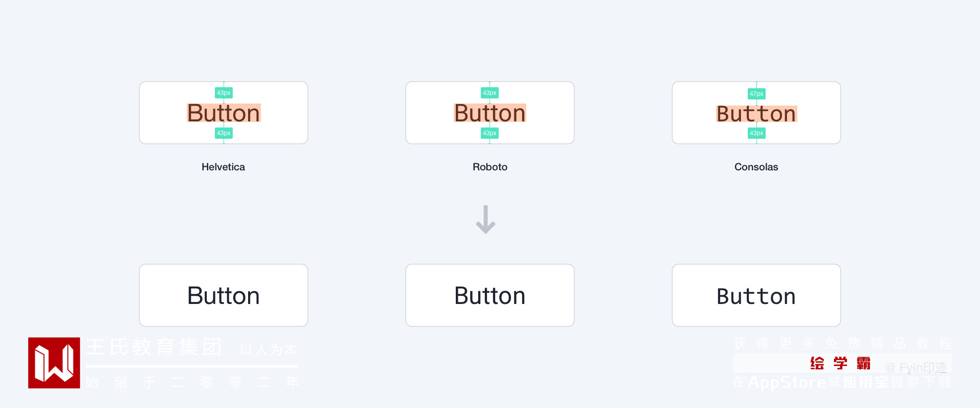Click the red 绘学霸 text

coord(840,364)
